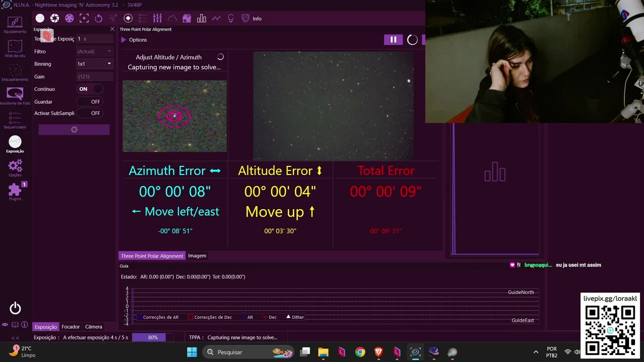
Task: Click the star field preview image
Action: pyautogui.click(x=333, y=106)
